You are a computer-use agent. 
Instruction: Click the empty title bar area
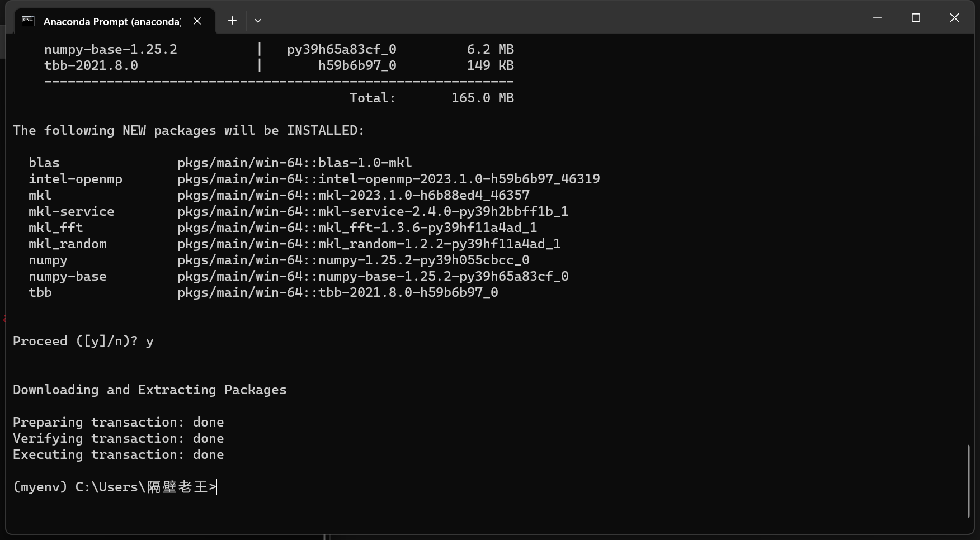tap(559, 18)
